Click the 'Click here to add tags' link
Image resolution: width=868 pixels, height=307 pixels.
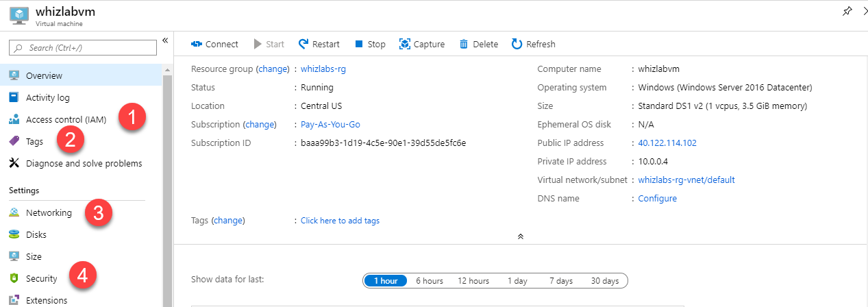340,221
